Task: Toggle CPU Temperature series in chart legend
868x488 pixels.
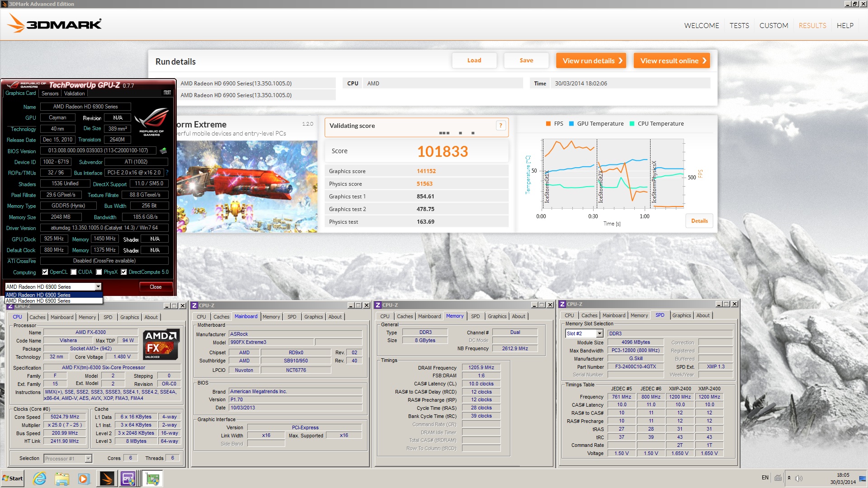Action: pos(657,124)
